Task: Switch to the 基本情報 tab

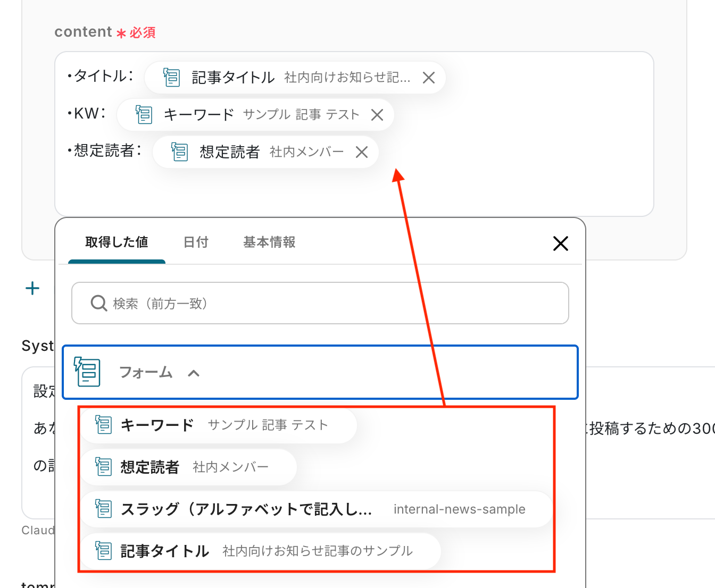Action: point(269,242)
